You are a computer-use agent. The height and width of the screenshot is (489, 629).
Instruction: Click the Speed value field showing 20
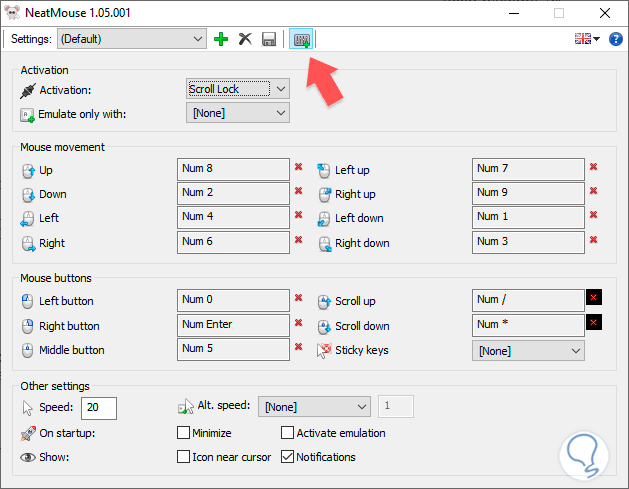99,408
